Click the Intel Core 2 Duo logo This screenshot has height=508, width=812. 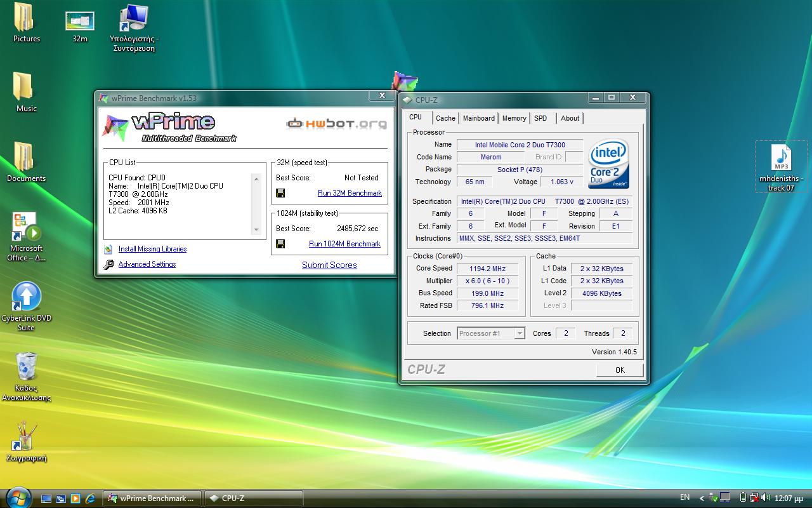(608, 163)
